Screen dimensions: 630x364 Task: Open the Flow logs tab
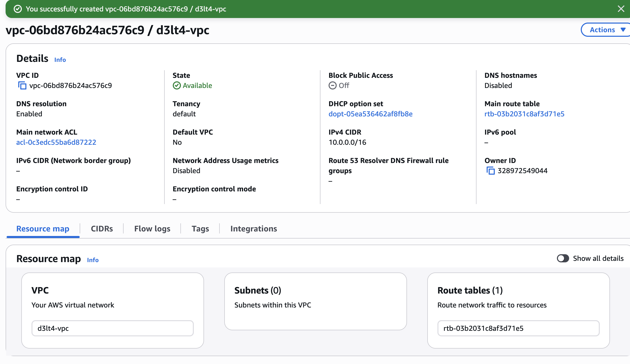pyautogui.click(x=152, y=229)
